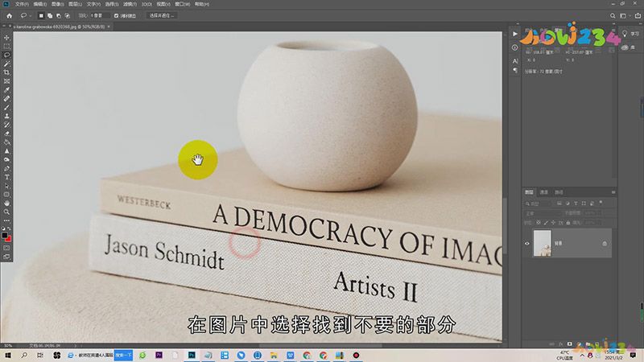Select the Healing Brush tool
Screen dimensions: 644x362
pyautogui.click(x=6, y=98)
